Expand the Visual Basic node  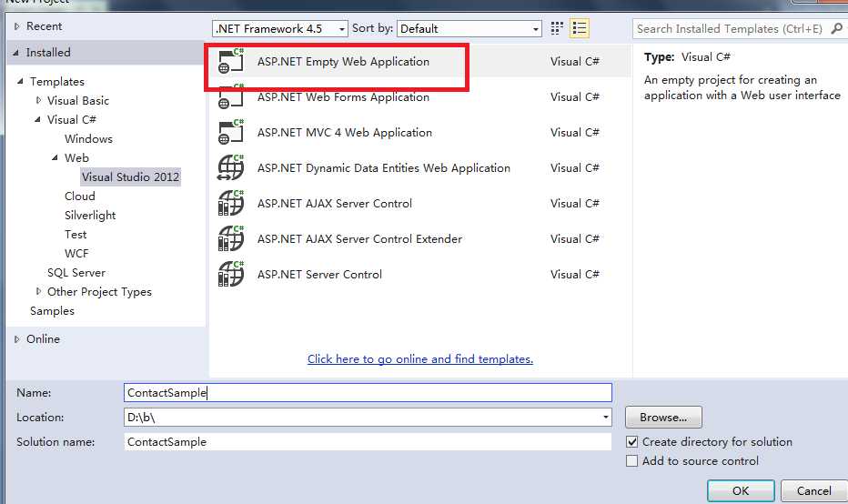tap(38, 100)
